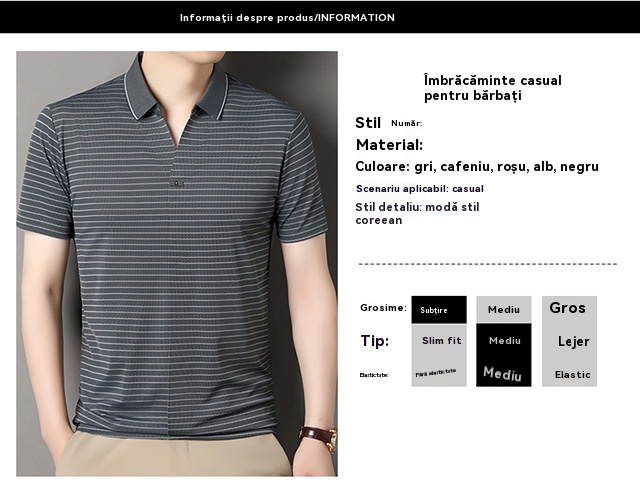
Task: Click the Grosime label
Action: [384, 308]
